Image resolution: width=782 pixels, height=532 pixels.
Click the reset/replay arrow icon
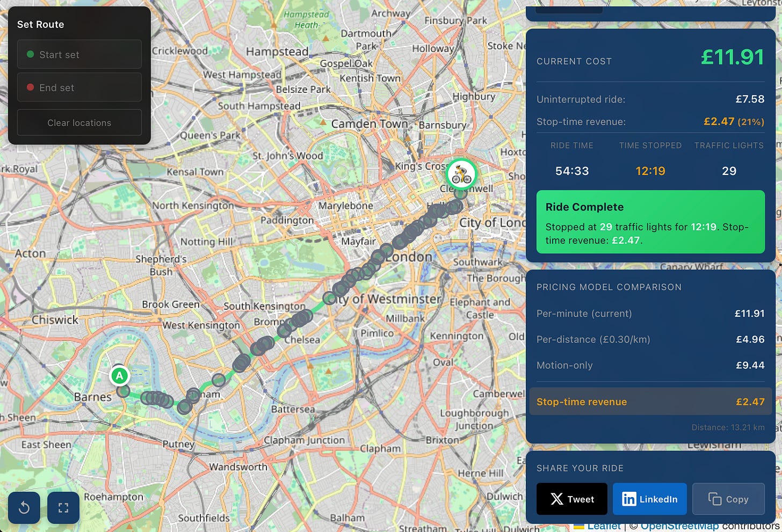[24, 507]
